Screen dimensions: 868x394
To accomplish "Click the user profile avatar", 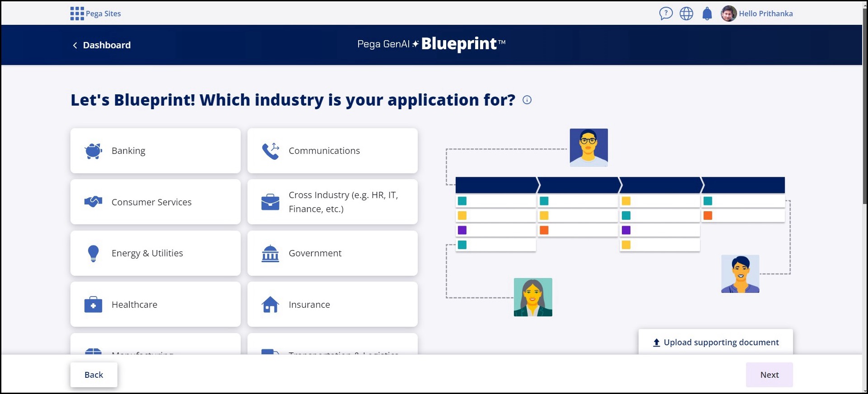I will pos(728,14).
